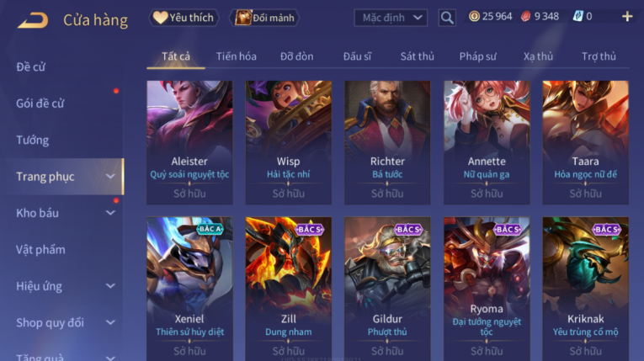Click the blue voucher currency icon
The image size is (644, 361).
pyautogui.click(x=577, y=17)
